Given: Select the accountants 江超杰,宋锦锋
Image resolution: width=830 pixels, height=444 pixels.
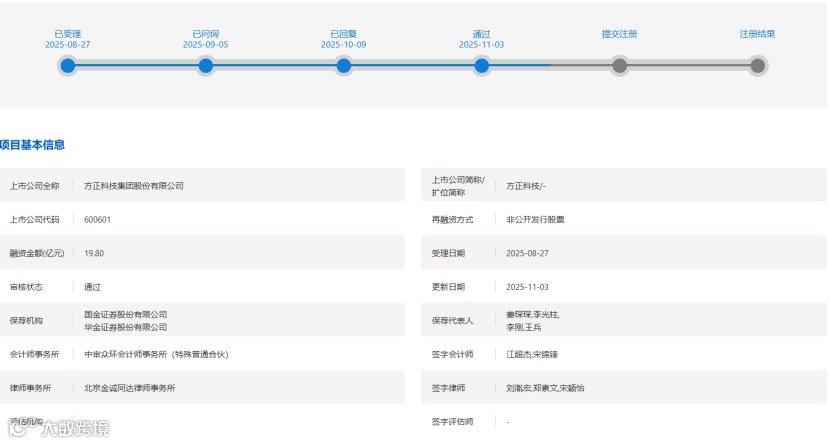Looking at the screenshot, I should (532, 355).
